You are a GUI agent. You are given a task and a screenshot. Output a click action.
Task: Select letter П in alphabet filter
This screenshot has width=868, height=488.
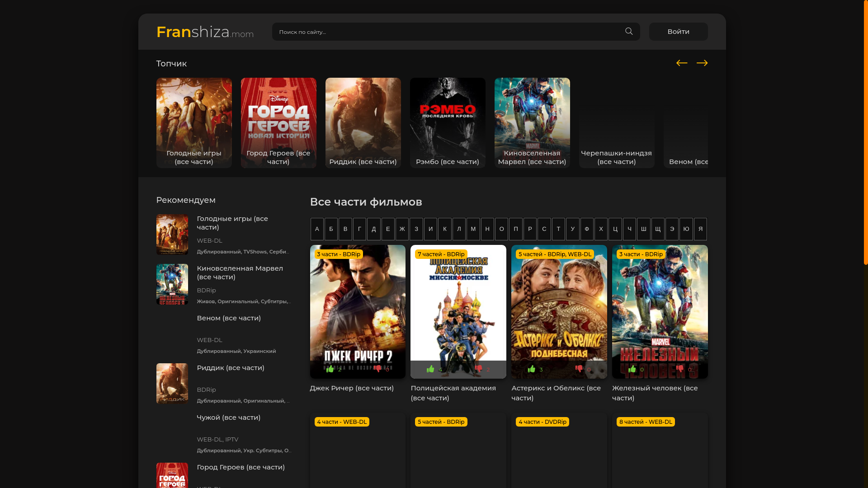[516, 229]
